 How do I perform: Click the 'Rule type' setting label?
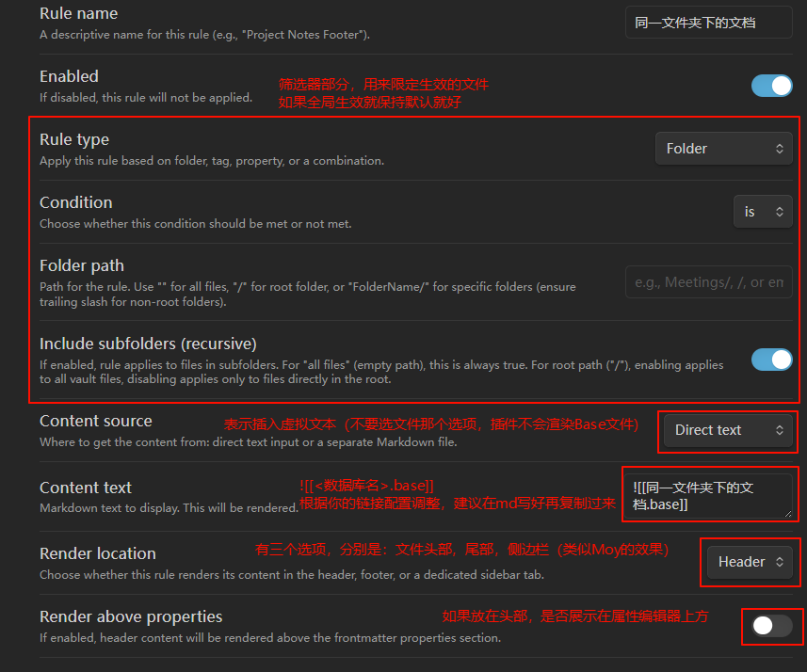point(74,139)
